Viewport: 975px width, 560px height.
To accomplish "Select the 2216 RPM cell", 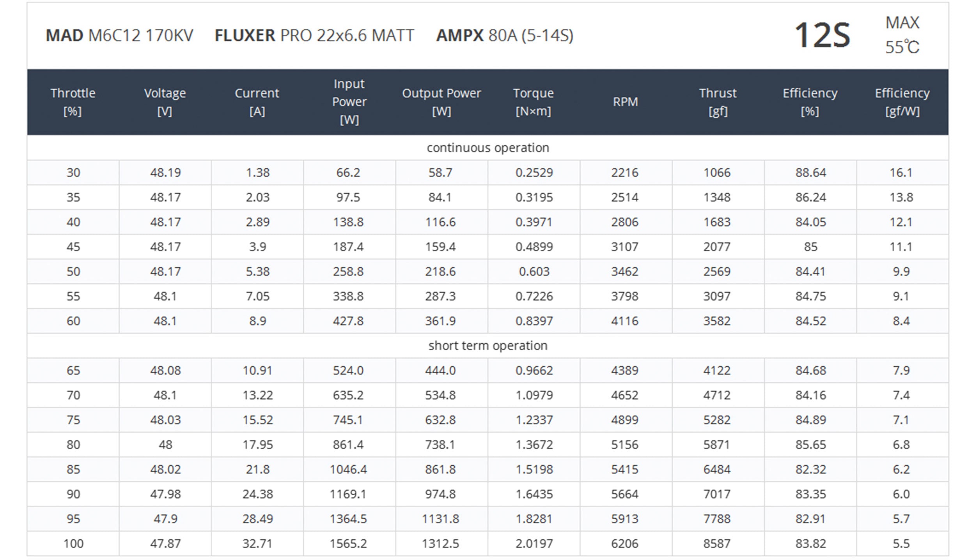I will (x=625, y=173).
